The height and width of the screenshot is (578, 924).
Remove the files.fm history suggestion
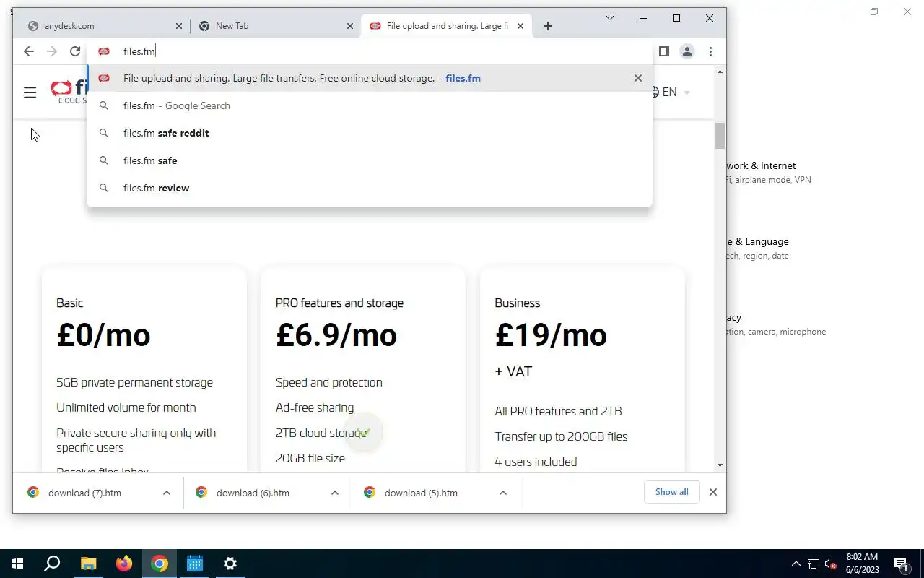tap(637, 78)
